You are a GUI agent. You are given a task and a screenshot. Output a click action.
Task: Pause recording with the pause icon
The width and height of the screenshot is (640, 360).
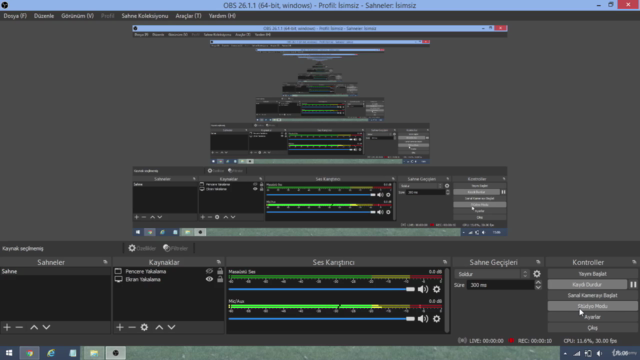coord(633,284)
